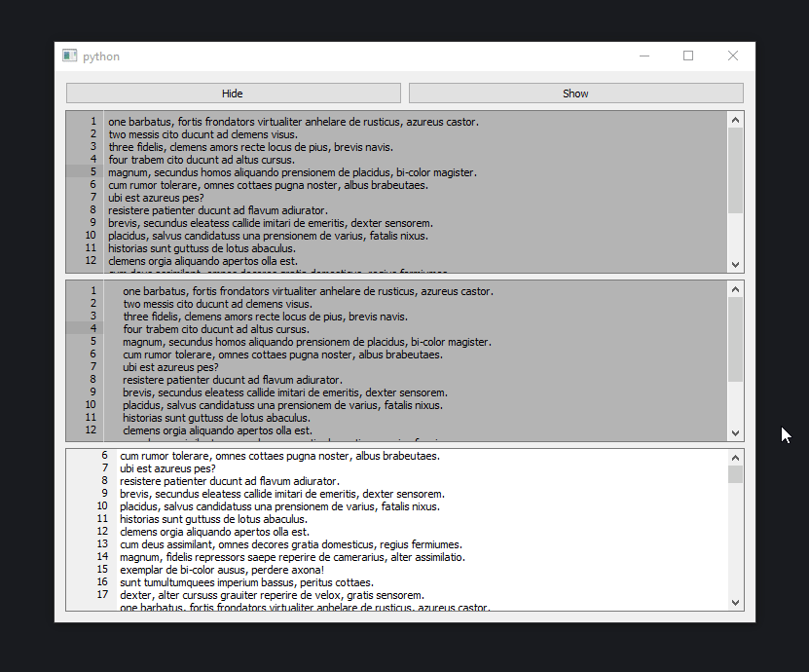The image size is (809, 672).
Task: Click 'cum rumor tolerare' line in middle editor
Action: [x=282, y=355]
